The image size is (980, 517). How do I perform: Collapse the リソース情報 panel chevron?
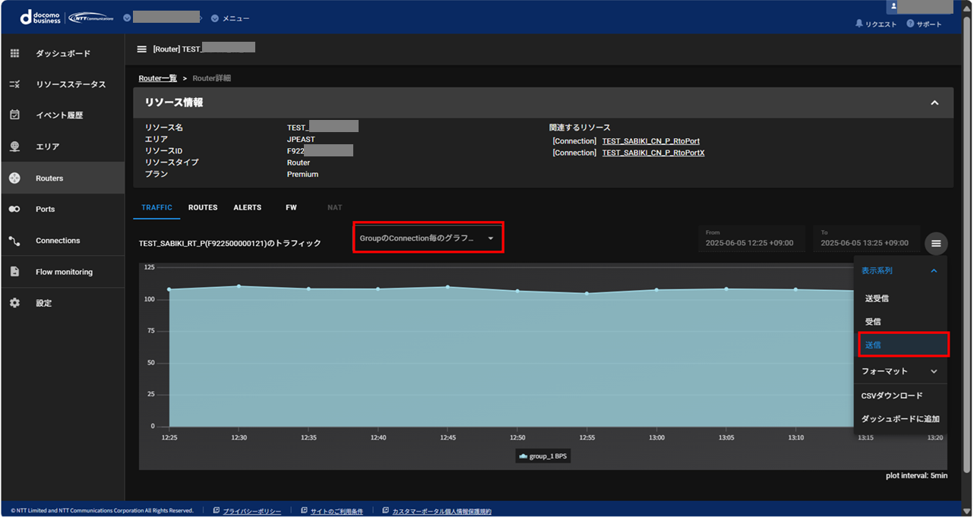(934, 102)
